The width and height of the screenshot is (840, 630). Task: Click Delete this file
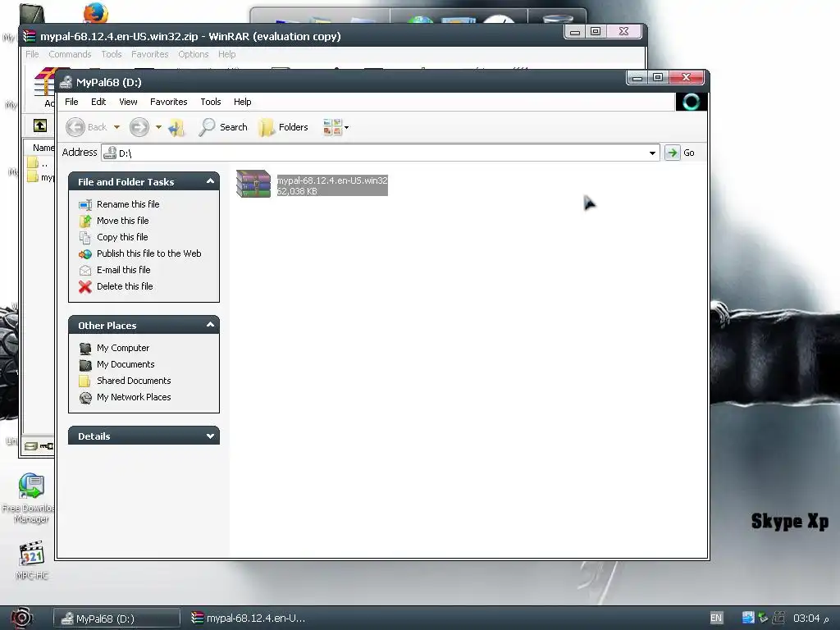click(x=125, y=286)
